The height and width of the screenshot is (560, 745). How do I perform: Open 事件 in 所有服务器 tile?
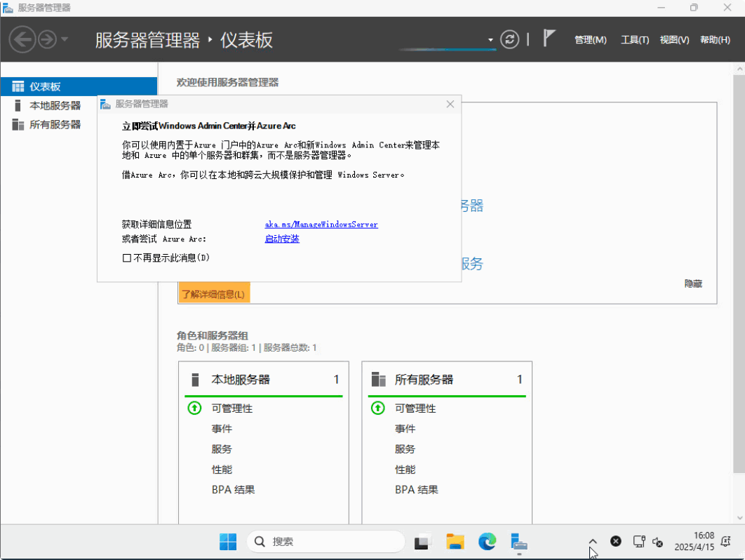[405, 429]
